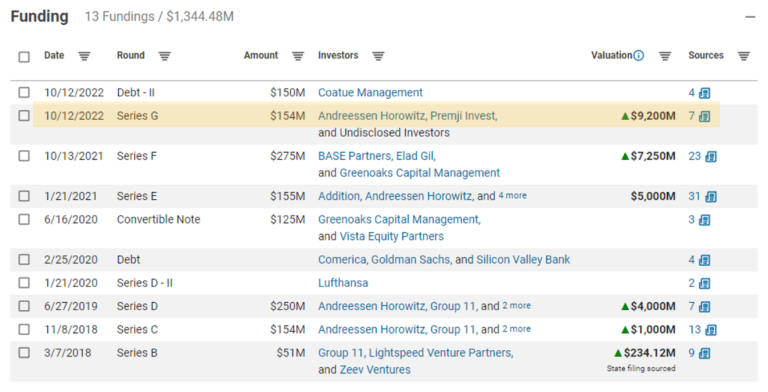Open Coatue Management investor link
This screenshot has height=392, width=768.
point(370,93)
